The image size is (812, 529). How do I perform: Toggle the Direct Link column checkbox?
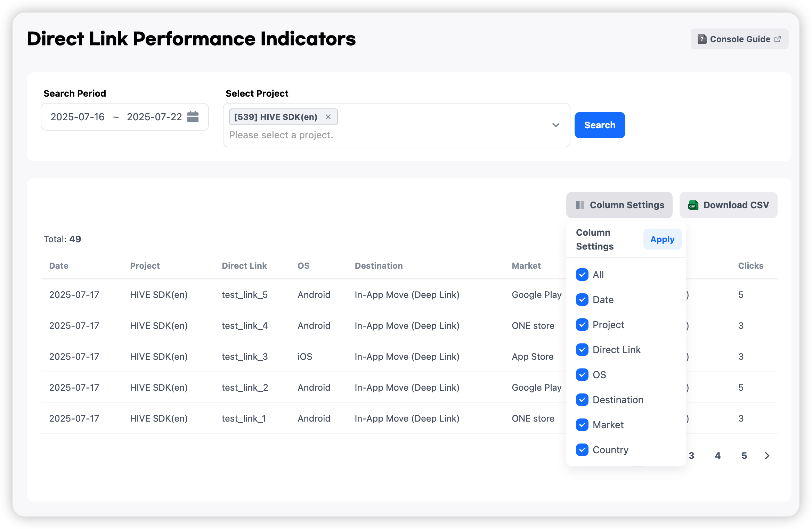click(x=582, y=350)
